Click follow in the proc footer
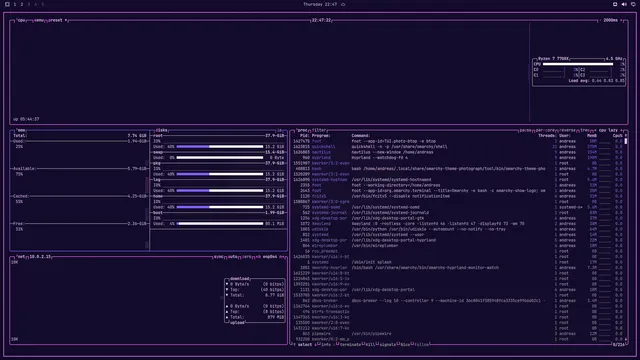This screenshot has height=360, width=640. [421, 344]
